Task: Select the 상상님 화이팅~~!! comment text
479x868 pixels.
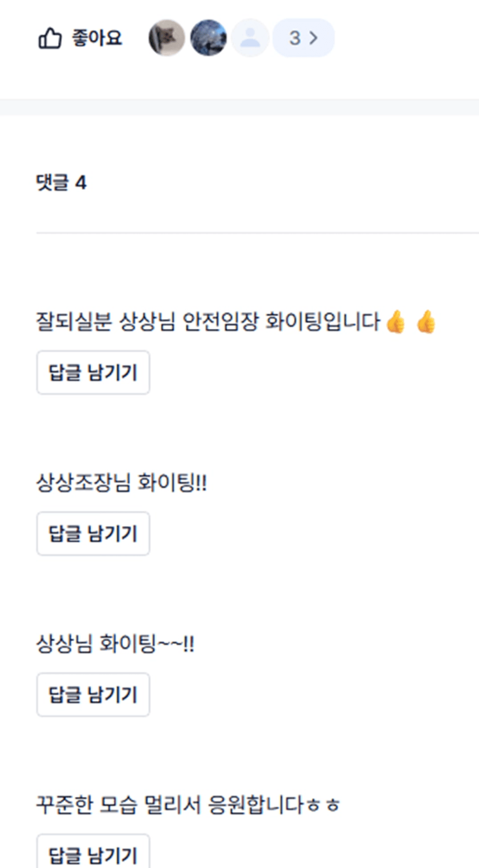Action: [x=115, y=643]
